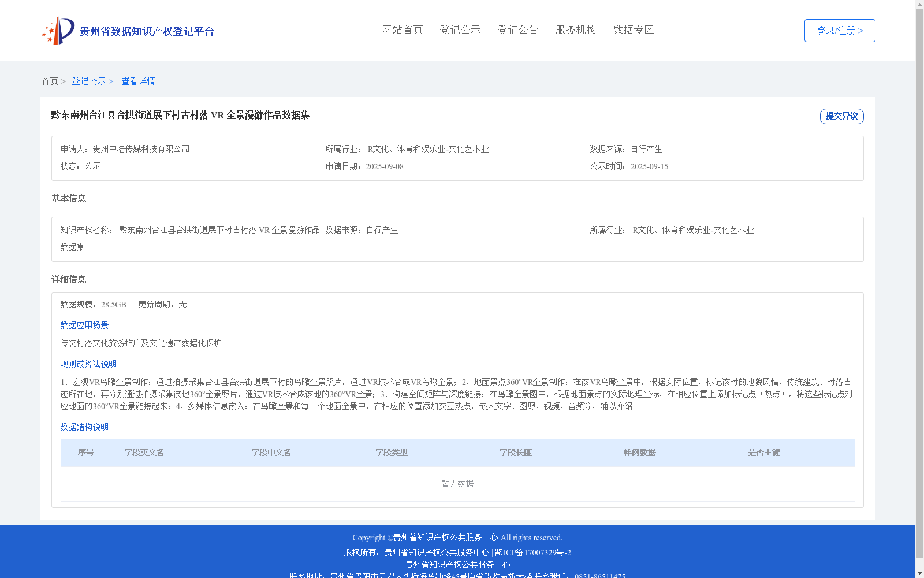Click the 字段中文名 column header
This screenshot has height=578, width=924.
(271, 453)
